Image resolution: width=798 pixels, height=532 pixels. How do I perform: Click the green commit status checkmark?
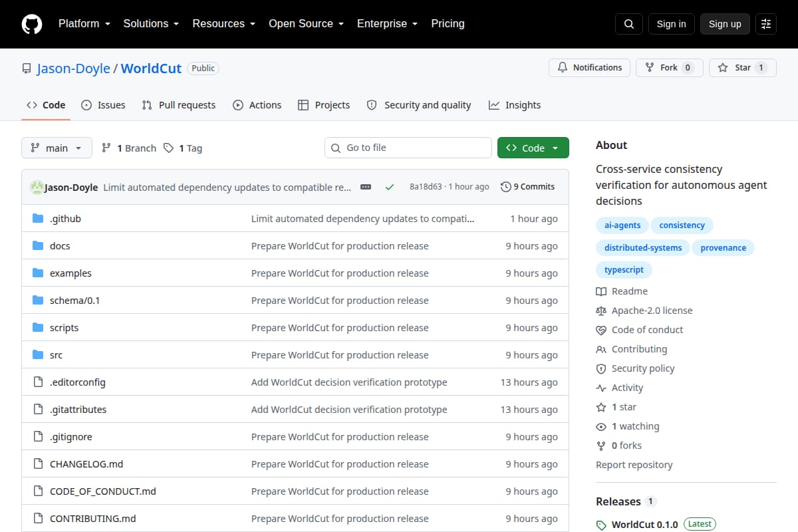390,187
